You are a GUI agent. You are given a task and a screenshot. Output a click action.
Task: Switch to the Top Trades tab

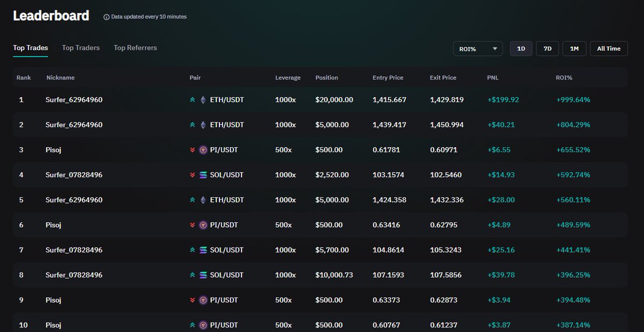(31, 48)
